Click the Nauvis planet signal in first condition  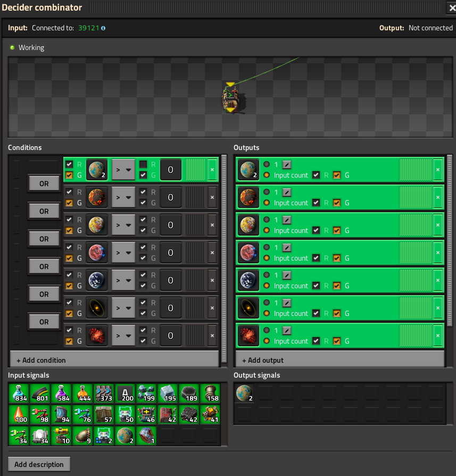tap(97, 170)
